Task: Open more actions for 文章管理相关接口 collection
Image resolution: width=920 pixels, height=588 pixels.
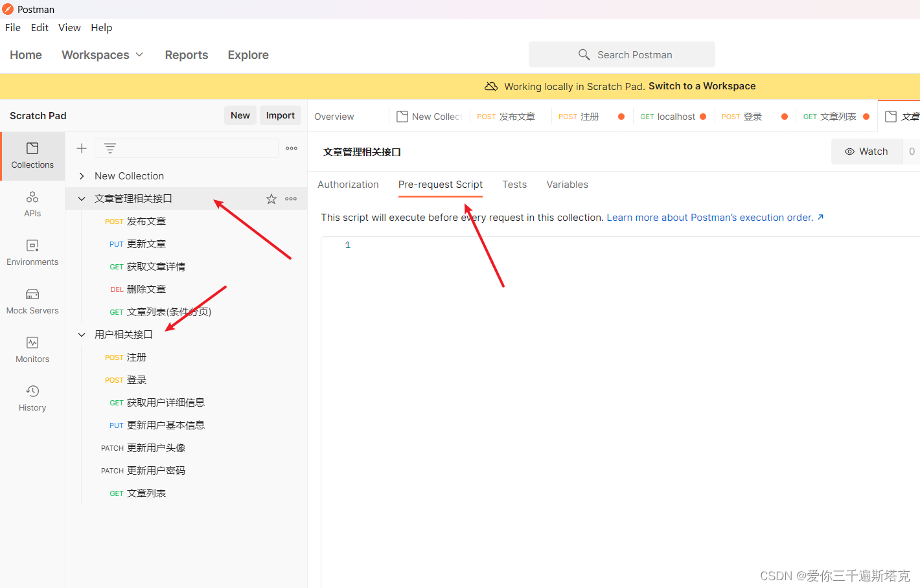Action: coord(291,199)
